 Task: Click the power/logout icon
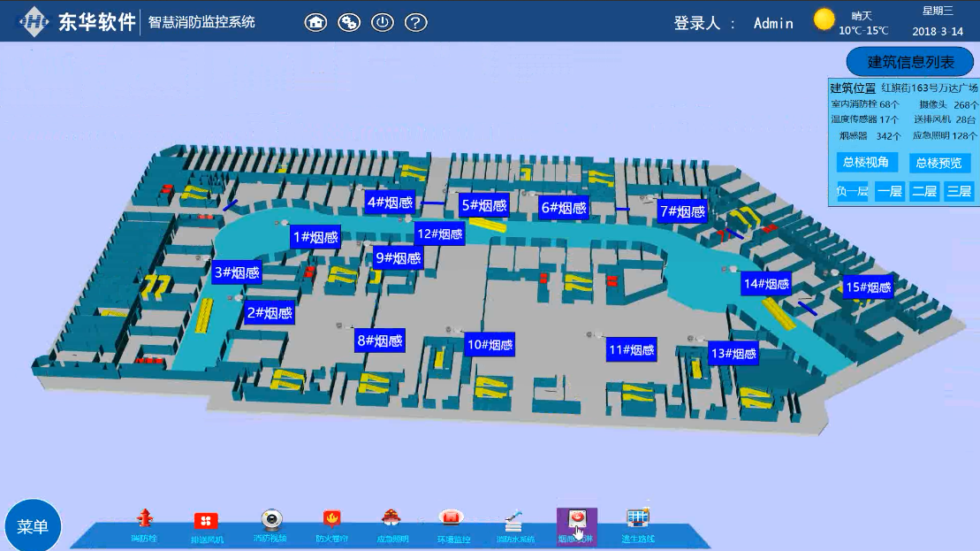click(x=382, y=23)
